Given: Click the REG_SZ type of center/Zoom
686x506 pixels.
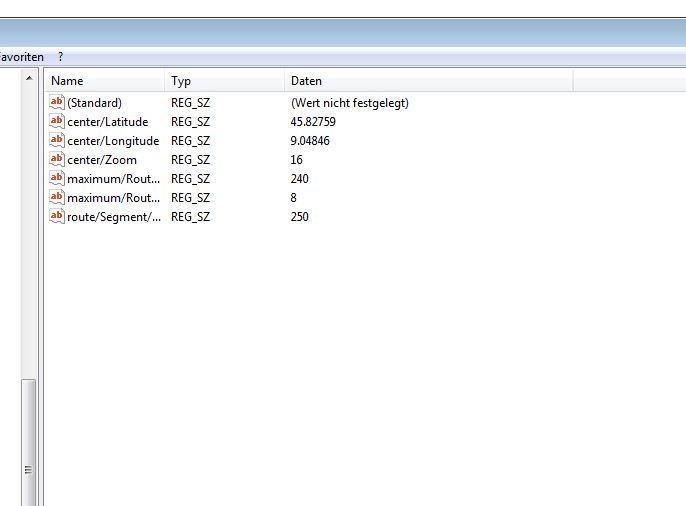Looking at the screenshot, I should pos(190,160).
